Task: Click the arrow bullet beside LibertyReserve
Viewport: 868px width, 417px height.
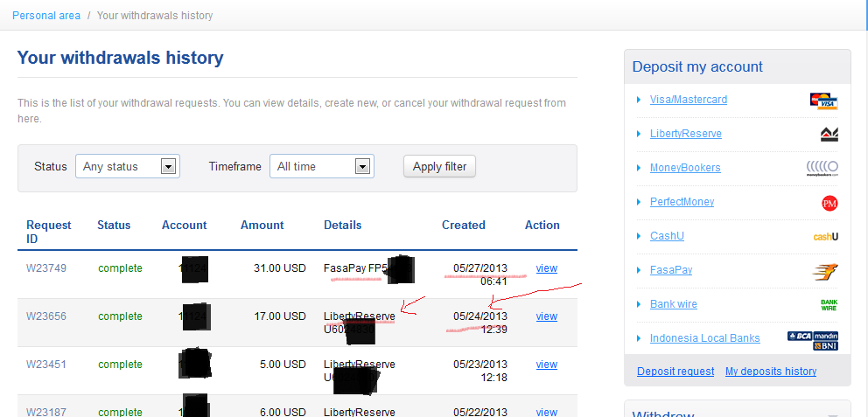Action: click(639, 134)
